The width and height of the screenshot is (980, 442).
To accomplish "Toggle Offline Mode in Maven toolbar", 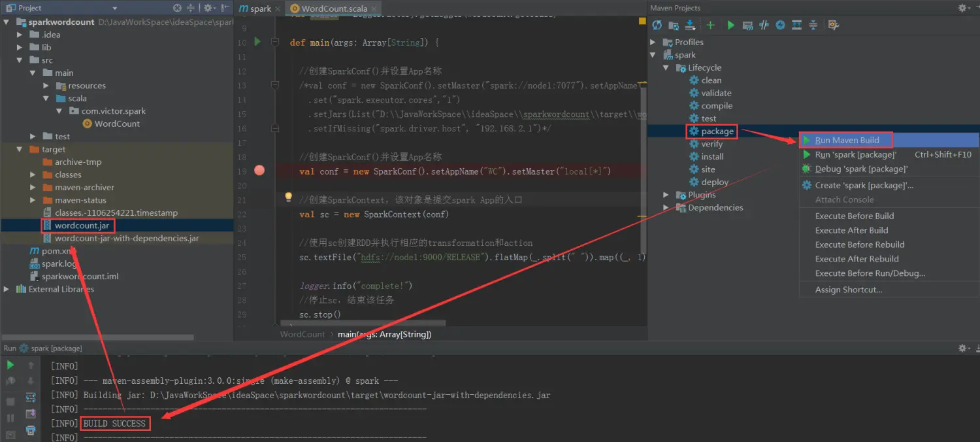I will [x=764, y=25].
